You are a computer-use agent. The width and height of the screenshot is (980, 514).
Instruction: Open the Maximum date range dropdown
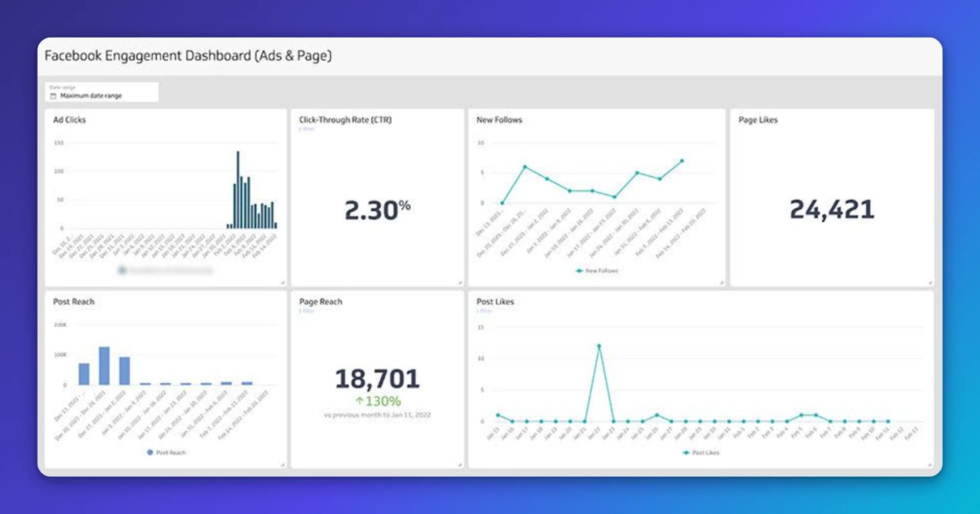[x=101, y=92]
